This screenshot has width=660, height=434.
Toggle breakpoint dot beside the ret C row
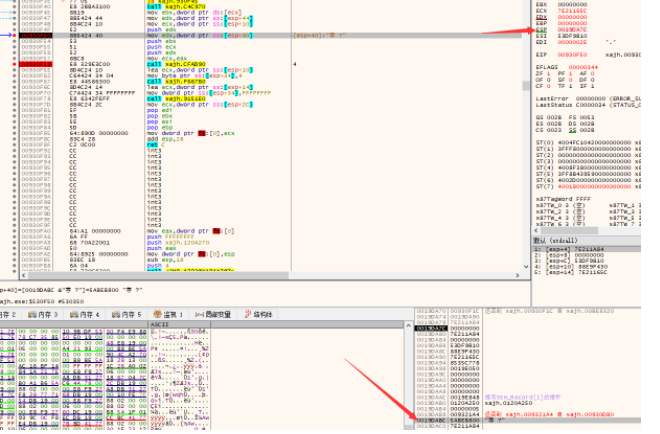(14, 144)
